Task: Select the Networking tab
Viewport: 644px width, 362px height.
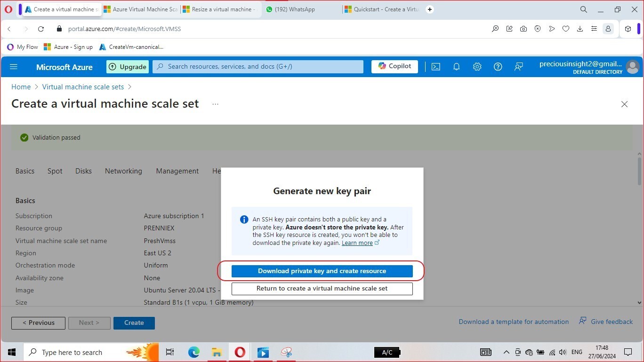Action: click(123, 171)
